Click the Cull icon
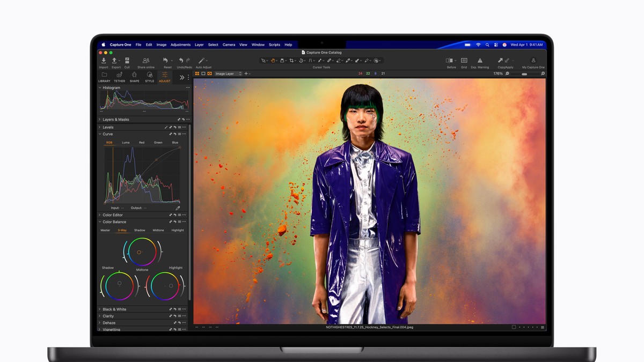This screenshot has width=644, height=362. pyautogui.click(x=127, y=60)
